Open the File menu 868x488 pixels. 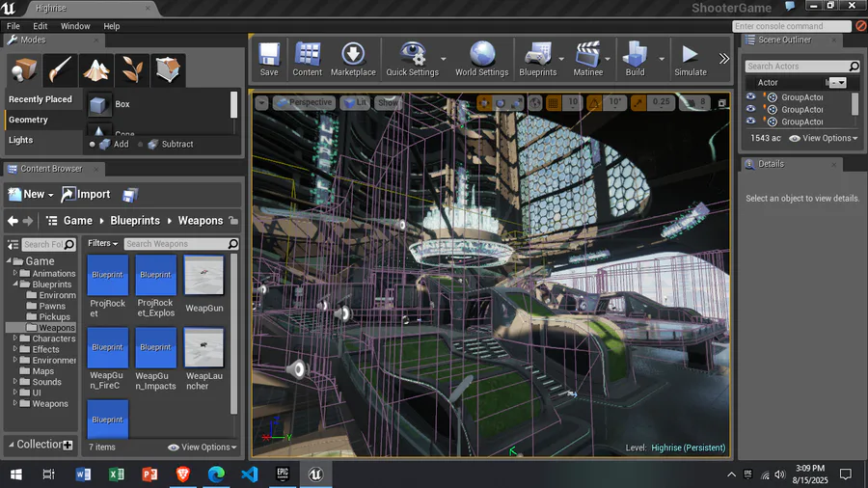pos(14,26)
